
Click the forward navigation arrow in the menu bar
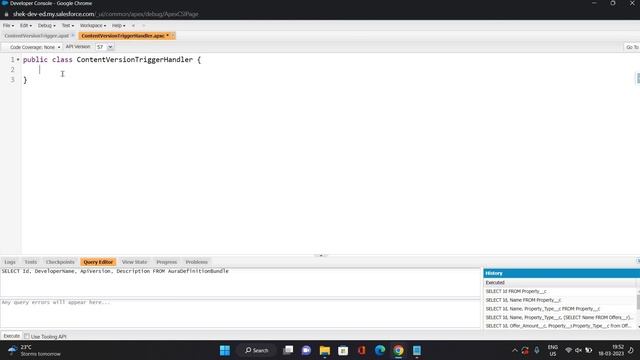tap(143, 25)
